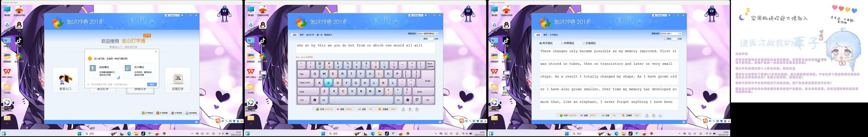Viewport: 868px width, 137px height.
Task: Go to 首页 breadcrumb in typing test window
Action: 546,35
